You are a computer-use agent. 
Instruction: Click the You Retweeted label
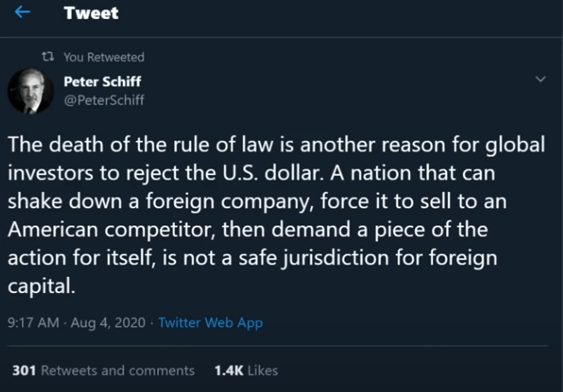point(103,57)
